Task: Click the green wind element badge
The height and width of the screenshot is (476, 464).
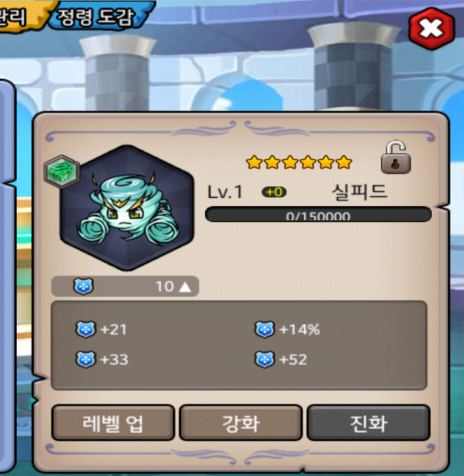Action: tap(62, 172)
